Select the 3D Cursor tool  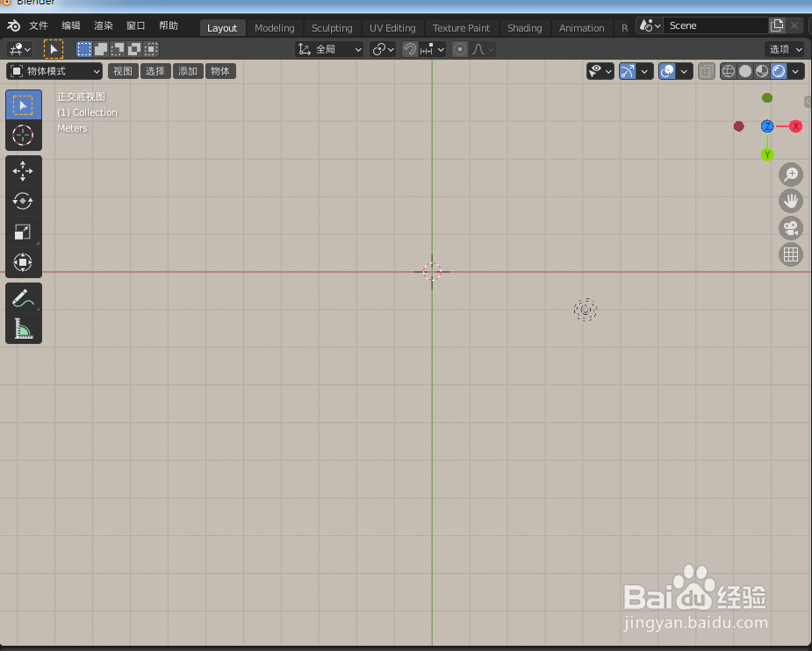point(23,135)
